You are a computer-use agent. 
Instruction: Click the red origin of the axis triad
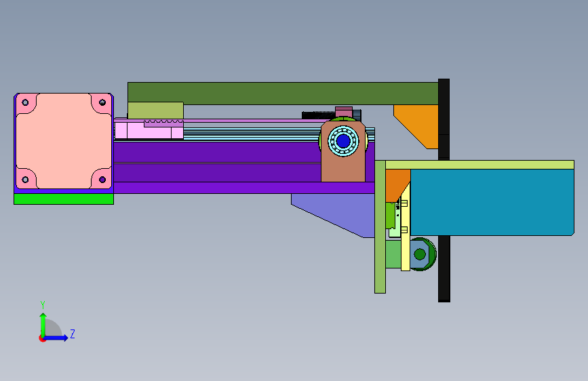[42, 338]
